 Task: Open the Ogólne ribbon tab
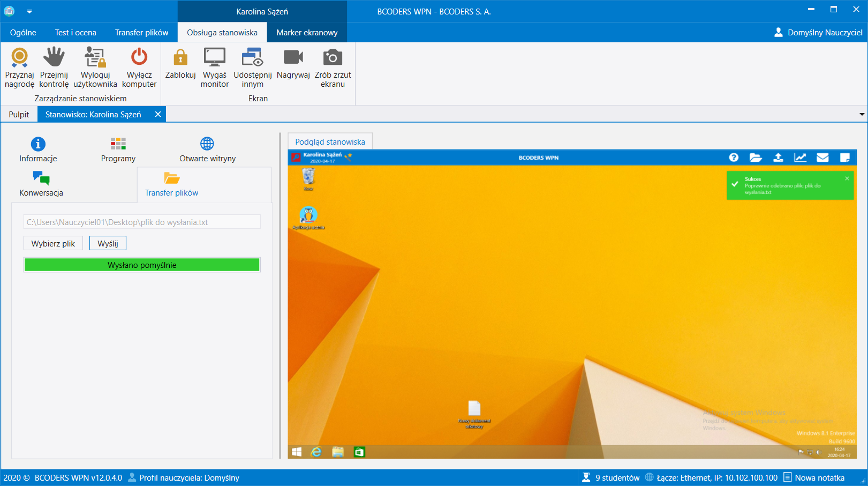pyautogui.click(x=23, y=33)
